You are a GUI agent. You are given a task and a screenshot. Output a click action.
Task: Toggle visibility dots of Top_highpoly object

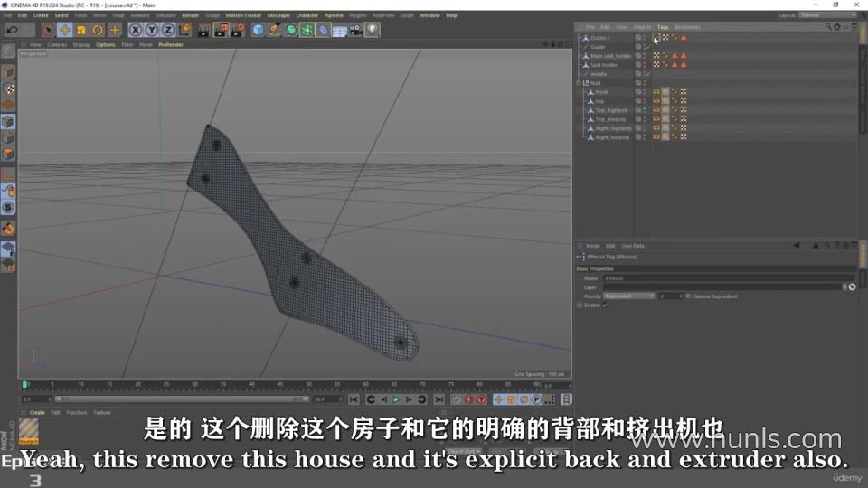(x=645, y=110)
